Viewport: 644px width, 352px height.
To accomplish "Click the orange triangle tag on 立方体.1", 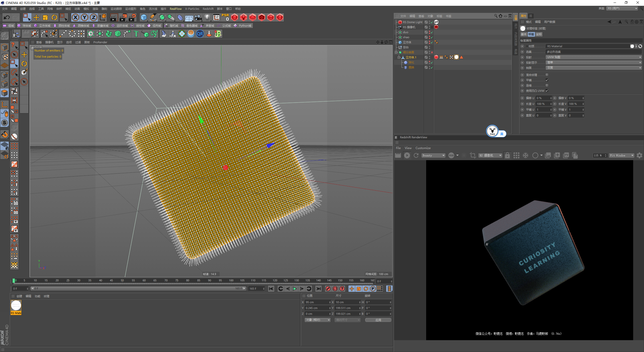I will coord(461,57).
